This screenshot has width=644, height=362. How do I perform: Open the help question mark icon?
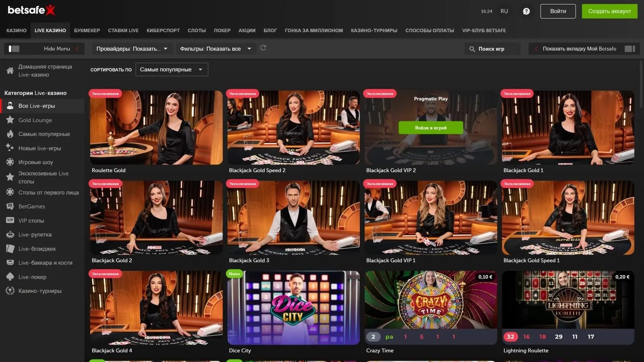(526, 11)
